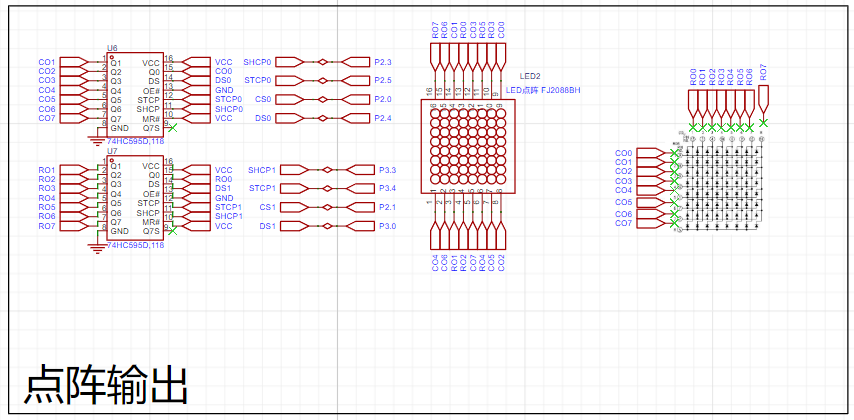Image resolution: width=854 pixels, height=420 pixels.
Task: Click STCP1 port wired to P3.4
Action: (294, 188)
